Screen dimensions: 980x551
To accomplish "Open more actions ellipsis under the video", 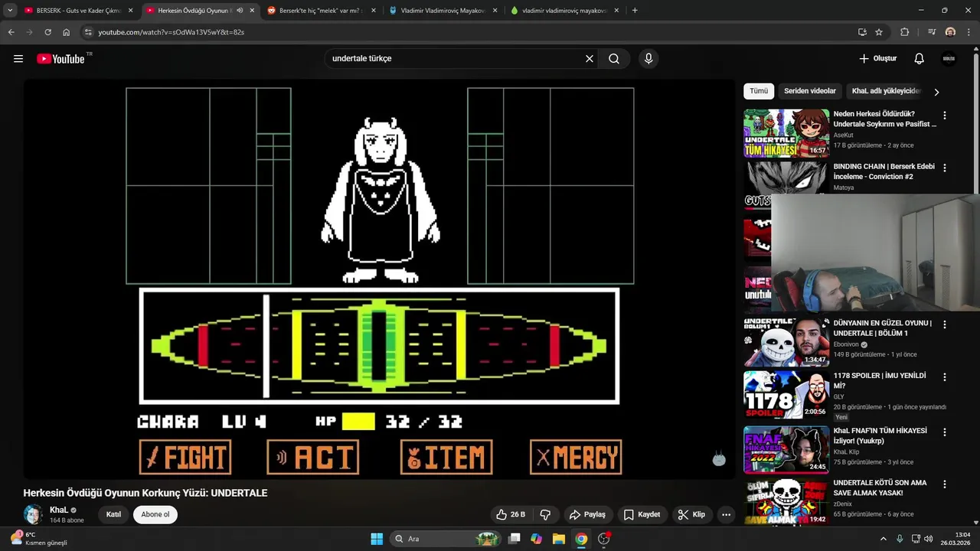I will [x=727, y=514].
